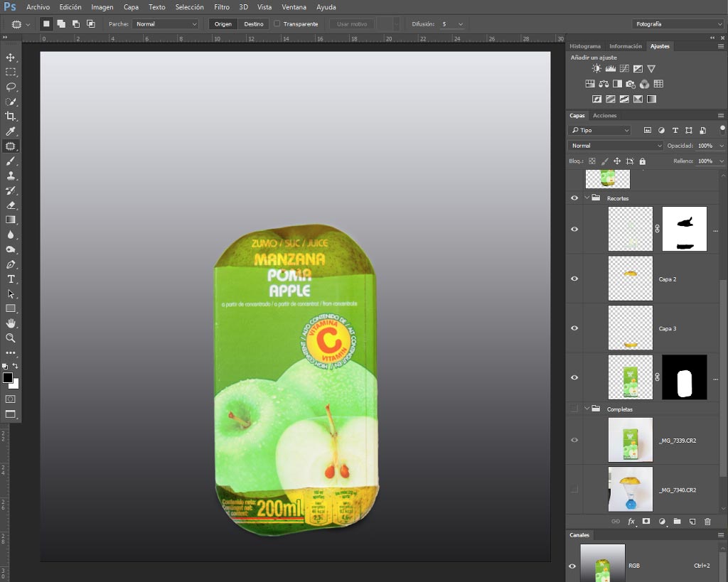Image resolution: width=728 pixels, height=582 pixels.
Task: Click the Origen button
Action: 223,24
